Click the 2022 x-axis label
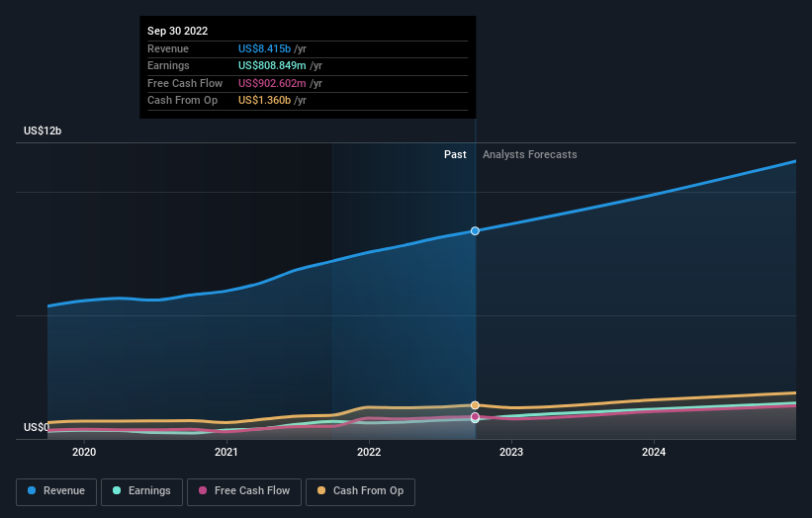 click(369, 452)
